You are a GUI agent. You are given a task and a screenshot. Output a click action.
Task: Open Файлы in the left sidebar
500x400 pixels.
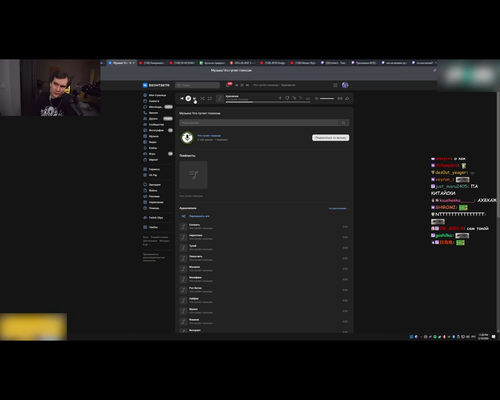151,190
